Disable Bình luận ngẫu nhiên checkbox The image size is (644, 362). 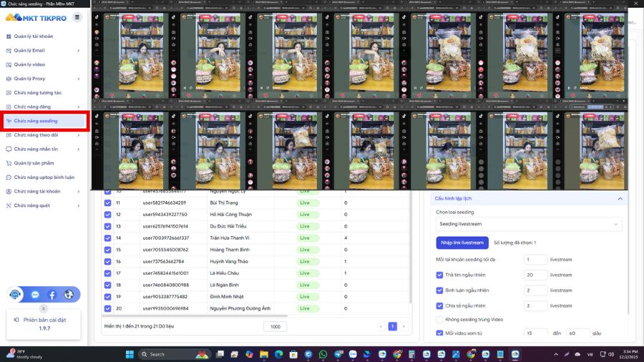point(439,290)
